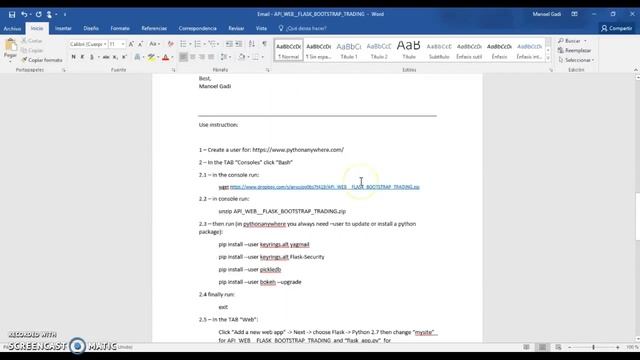This screenshot has height=360, width=640.
Task: Copy with the Copiar button
Action: click(32, 50)
